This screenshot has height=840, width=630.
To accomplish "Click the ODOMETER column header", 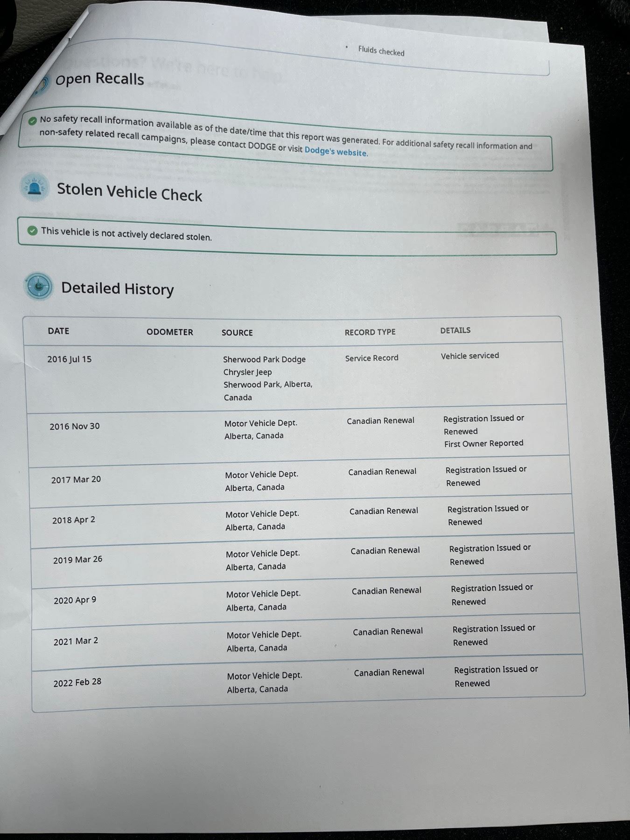I will (x=169, y=332).
